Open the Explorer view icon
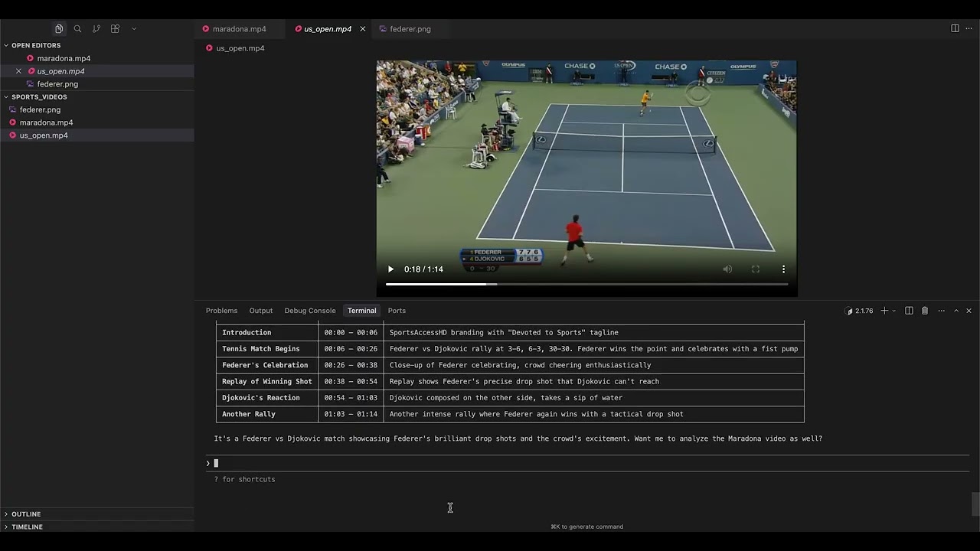Screen dimensions: 980x551 [59, 28]
